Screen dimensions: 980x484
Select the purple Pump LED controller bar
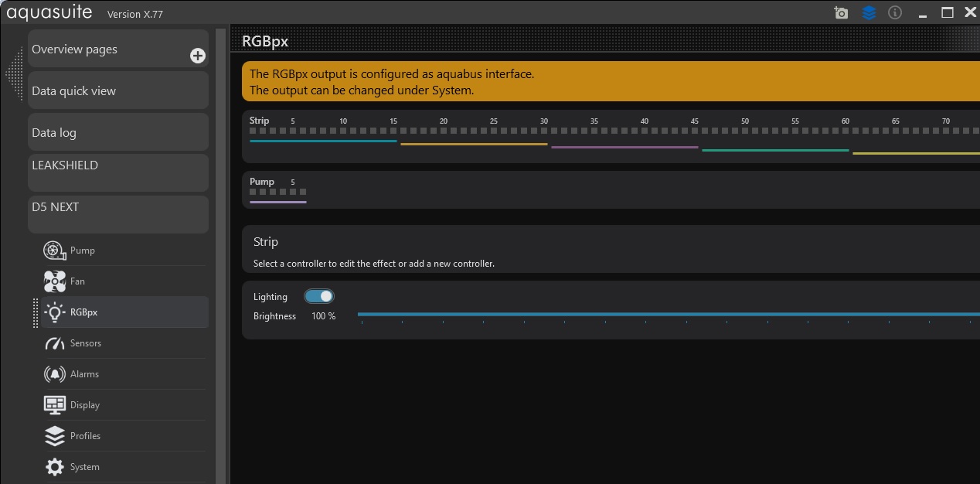[x=278, y=202]
